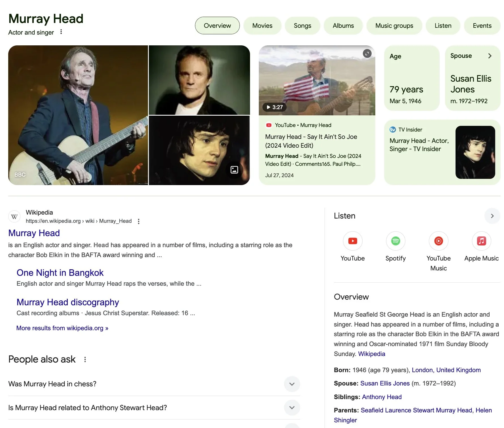Image resolution: width=504 pixels, height=428 pixels.
Task: Open more options next to Actor and singer
Action: pos(61,32)
